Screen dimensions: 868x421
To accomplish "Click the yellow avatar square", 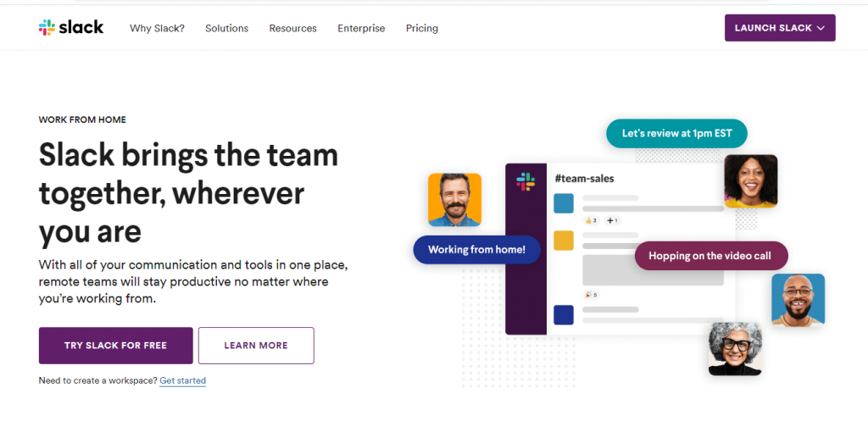I will click(x=564, y=241).
